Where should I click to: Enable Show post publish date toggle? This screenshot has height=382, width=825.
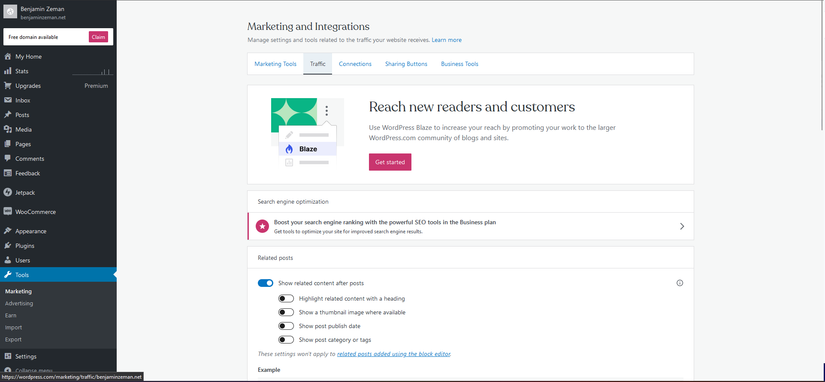[286, 326]
